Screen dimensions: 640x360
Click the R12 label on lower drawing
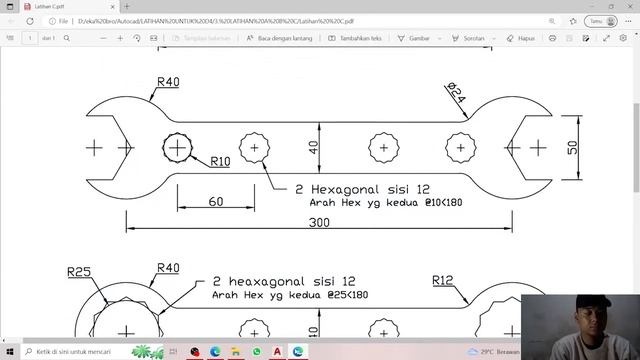(442, 280)
